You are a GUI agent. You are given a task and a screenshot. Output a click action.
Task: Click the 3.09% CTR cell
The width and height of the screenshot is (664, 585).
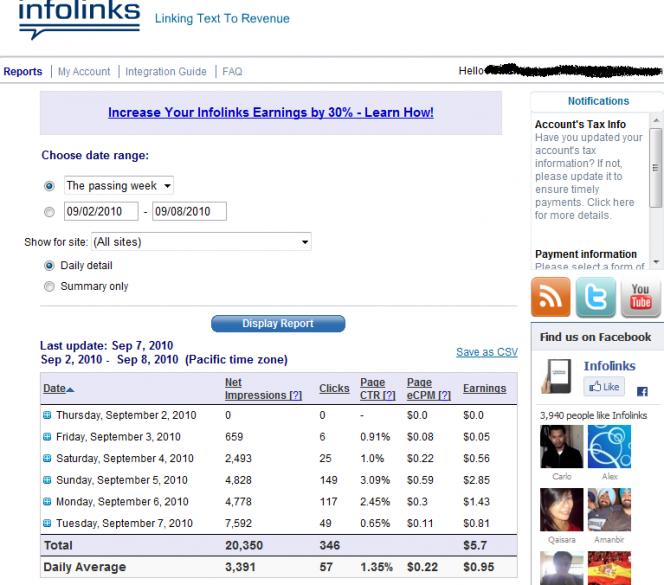(x=375, y=480)
